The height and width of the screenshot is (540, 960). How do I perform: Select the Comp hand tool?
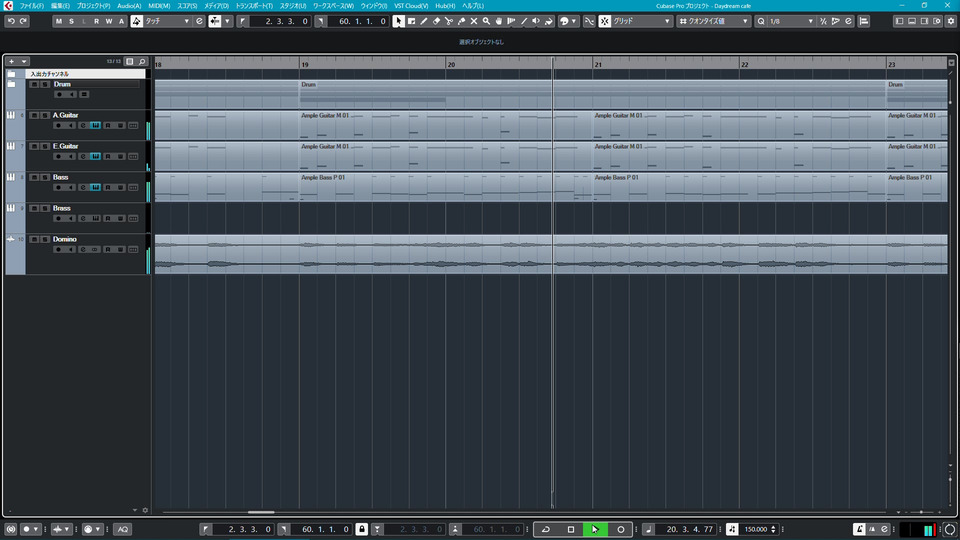(x=499, y=21)
